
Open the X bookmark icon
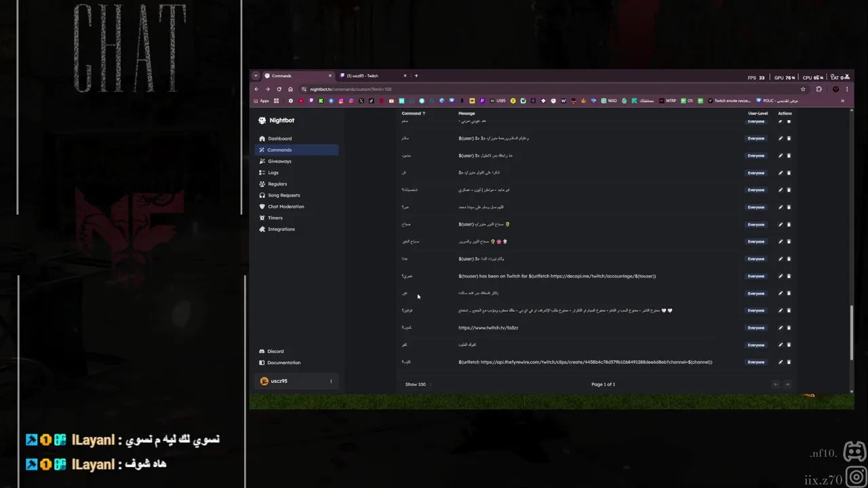click(x=361, y=100)
